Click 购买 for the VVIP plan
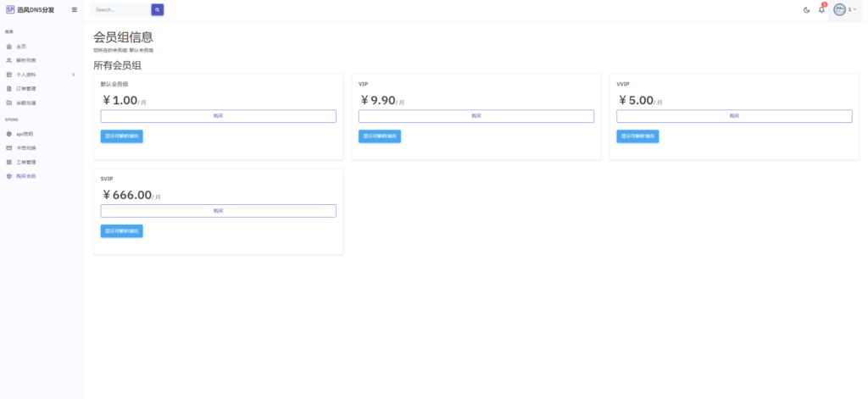This screenshot has height=399, width=868. pyautogui.click(x=733, y=116)
